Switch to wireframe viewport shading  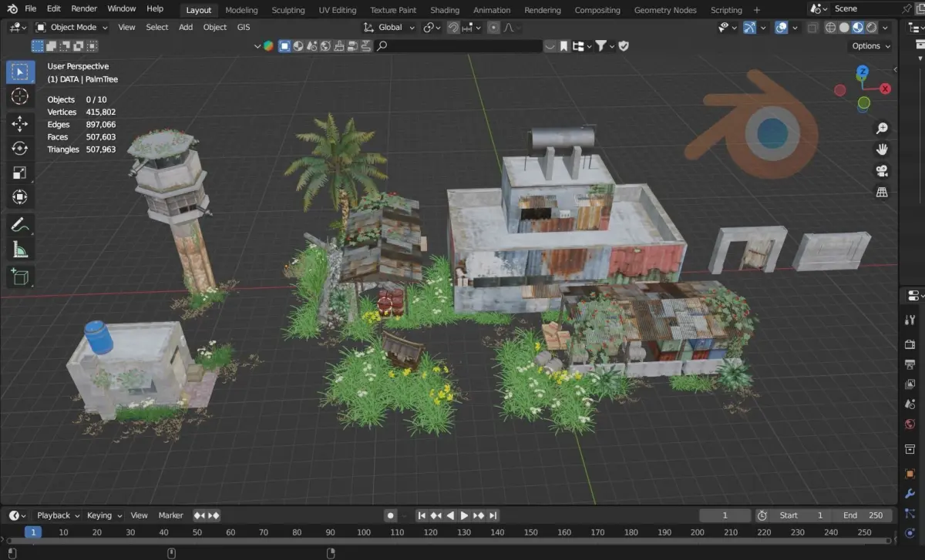[x=831, y=27]
